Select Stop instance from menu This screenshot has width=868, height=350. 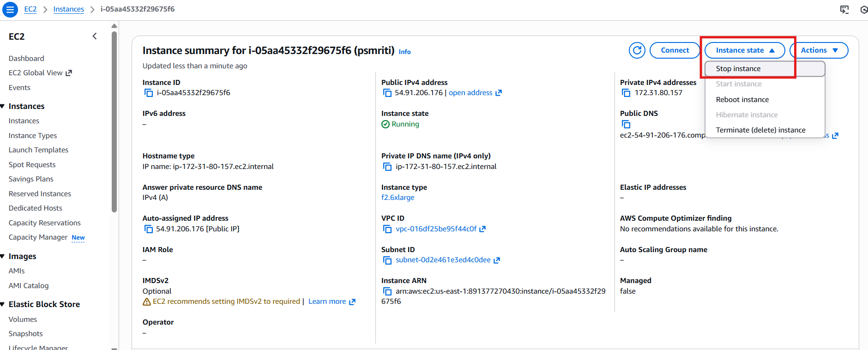tap(765, 69)
